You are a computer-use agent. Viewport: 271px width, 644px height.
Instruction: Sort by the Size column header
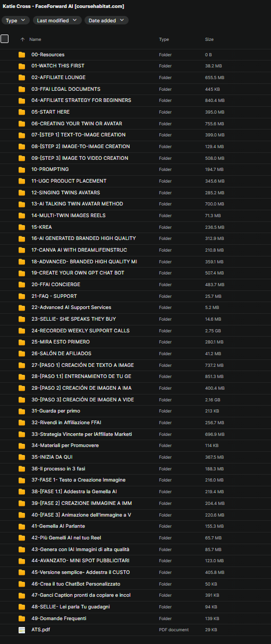[209, 39]
